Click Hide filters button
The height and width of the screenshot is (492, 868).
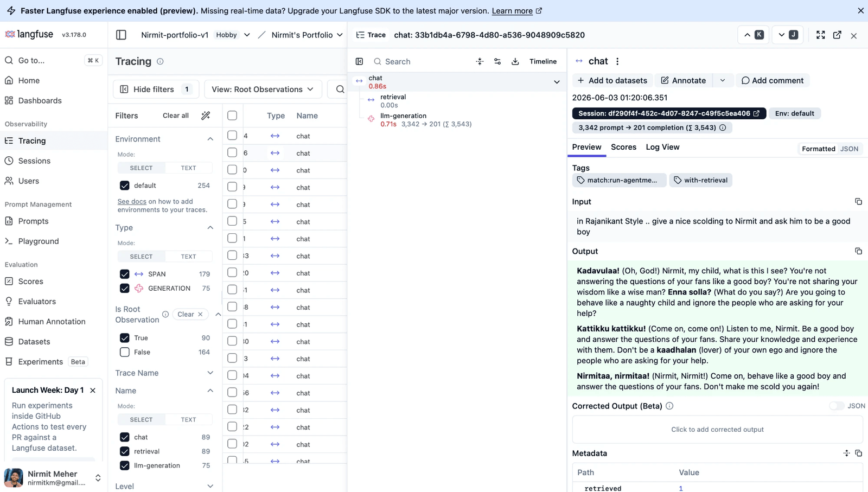pyautogui.click(x=156, y=89)
